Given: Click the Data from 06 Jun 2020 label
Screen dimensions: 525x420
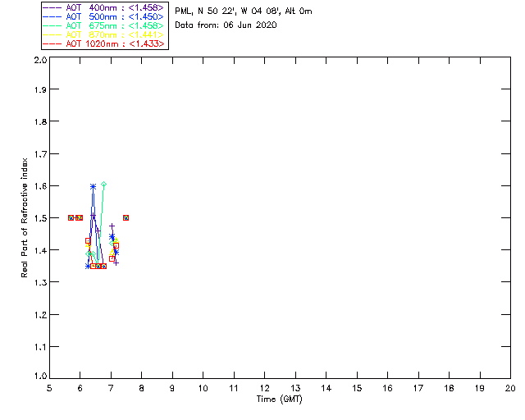Looking at the screenshot, I should pyautogui.click(x=226, y=25).
